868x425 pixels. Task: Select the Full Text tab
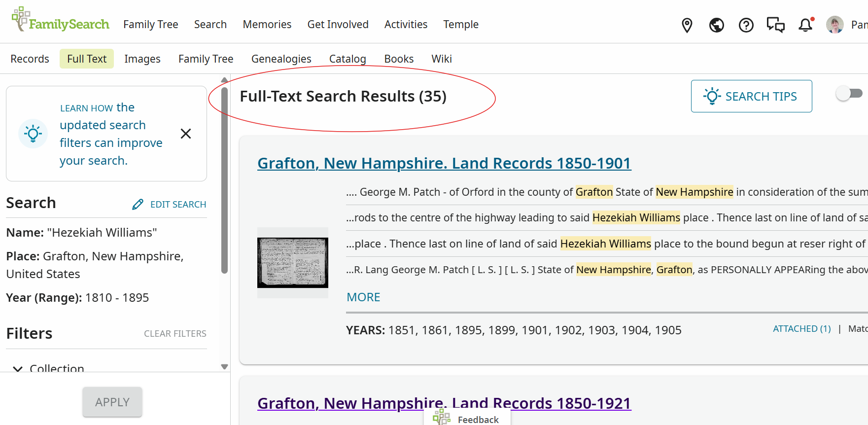click(x=87, y=59)
